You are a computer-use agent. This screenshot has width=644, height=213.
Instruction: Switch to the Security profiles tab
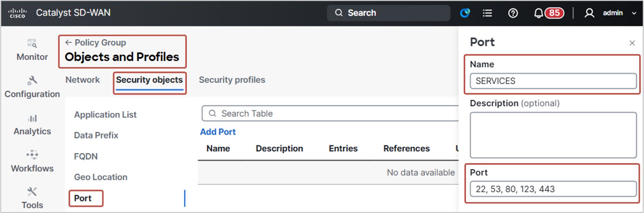232,80
